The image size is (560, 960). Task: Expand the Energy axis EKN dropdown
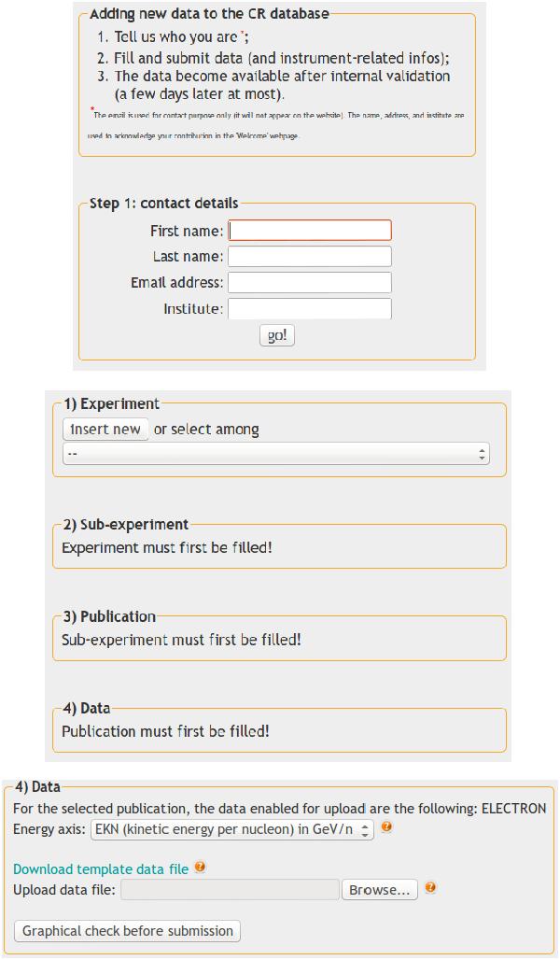232,829
